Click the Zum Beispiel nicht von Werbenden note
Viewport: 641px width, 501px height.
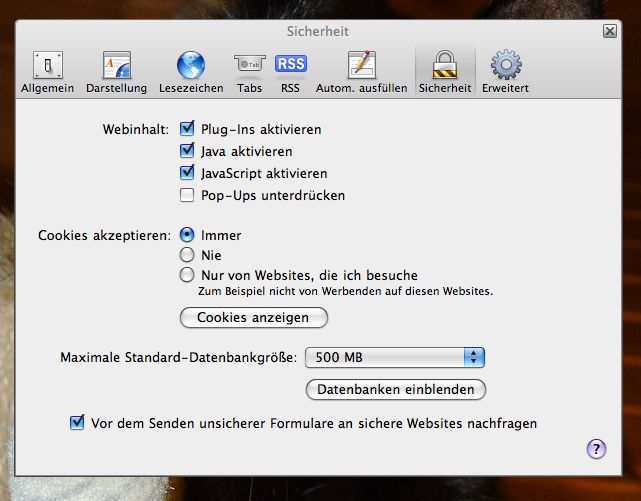[345, 291]
